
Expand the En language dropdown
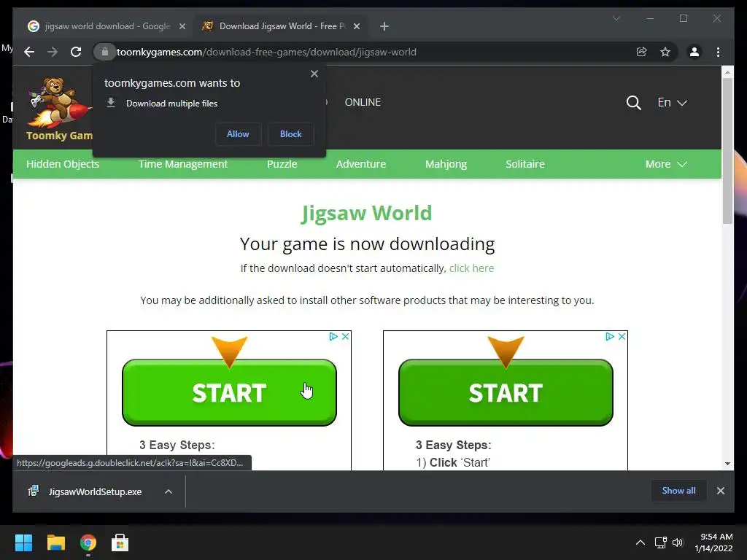[672, 102]
